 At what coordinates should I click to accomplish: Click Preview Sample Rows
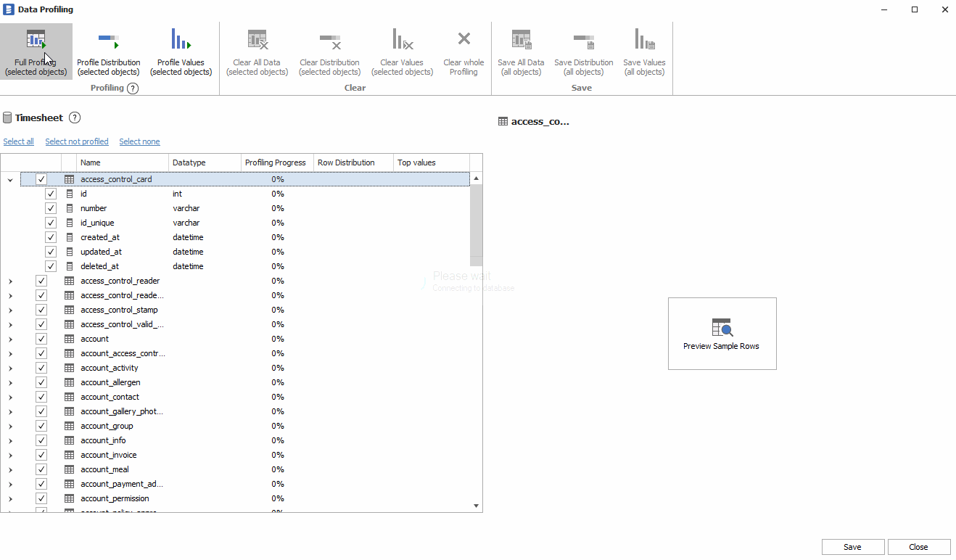[722, 333]
